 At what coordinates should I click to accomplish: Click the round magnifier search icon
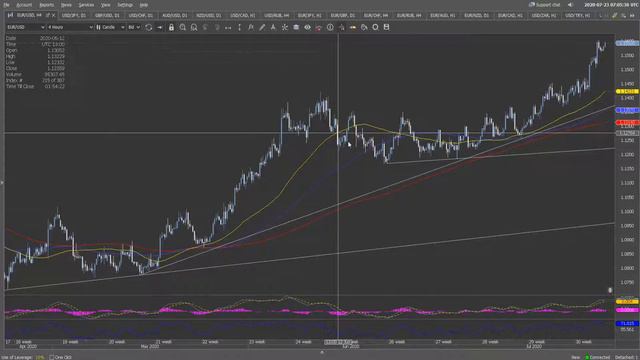click(x=375, y=27)
